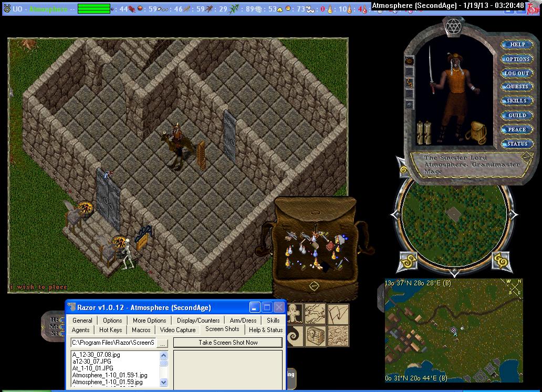Click the green health bar in title bar
The image size is (542, 392).
(x=94, y=8)
